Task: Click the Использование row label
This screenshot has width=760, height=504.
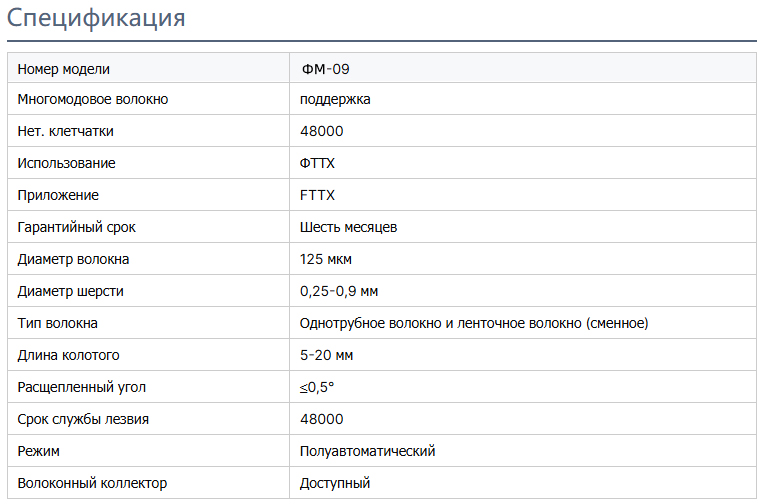Action: coord(66,163)
